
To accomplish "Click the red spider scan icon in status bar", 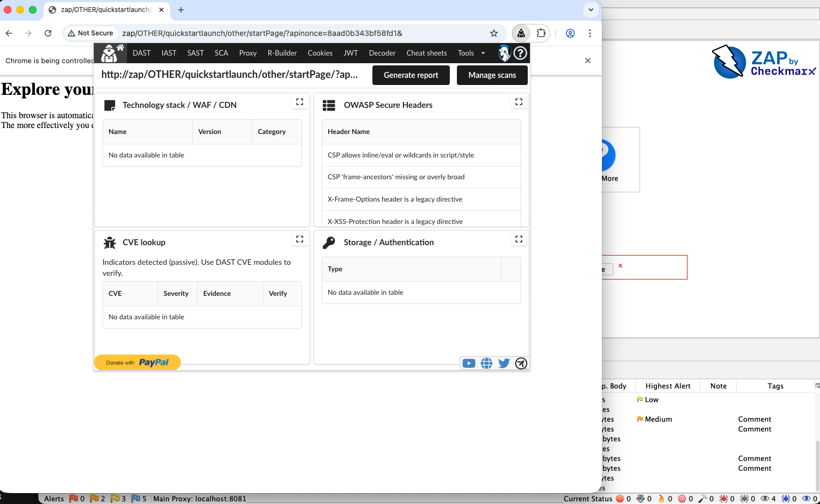I will point(724,499).
